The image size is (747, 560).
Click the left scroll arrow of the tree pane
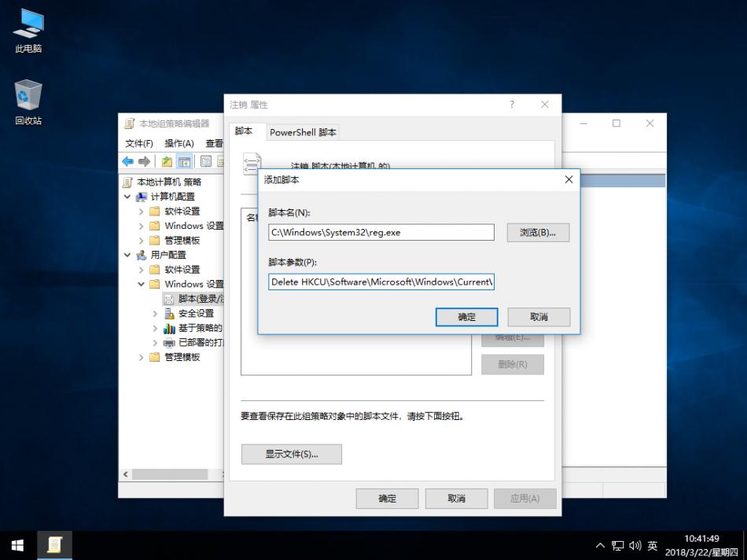[x=126, y=475]
